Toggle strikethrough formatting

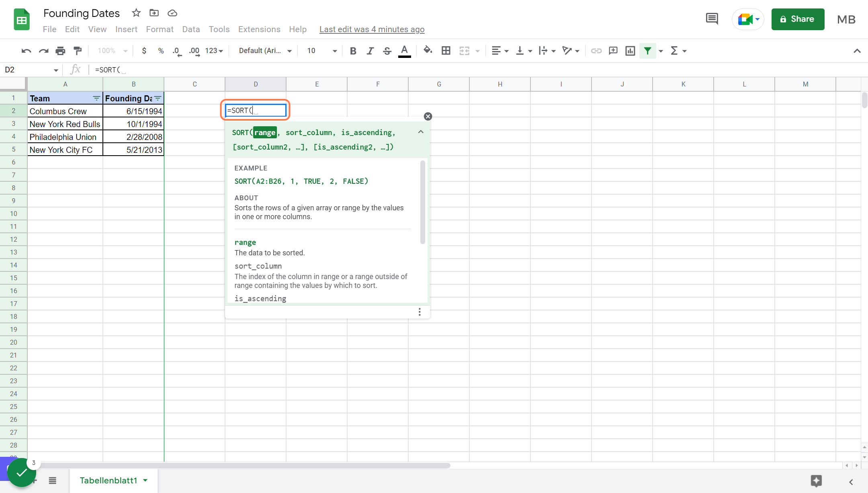tap(387, 51)
